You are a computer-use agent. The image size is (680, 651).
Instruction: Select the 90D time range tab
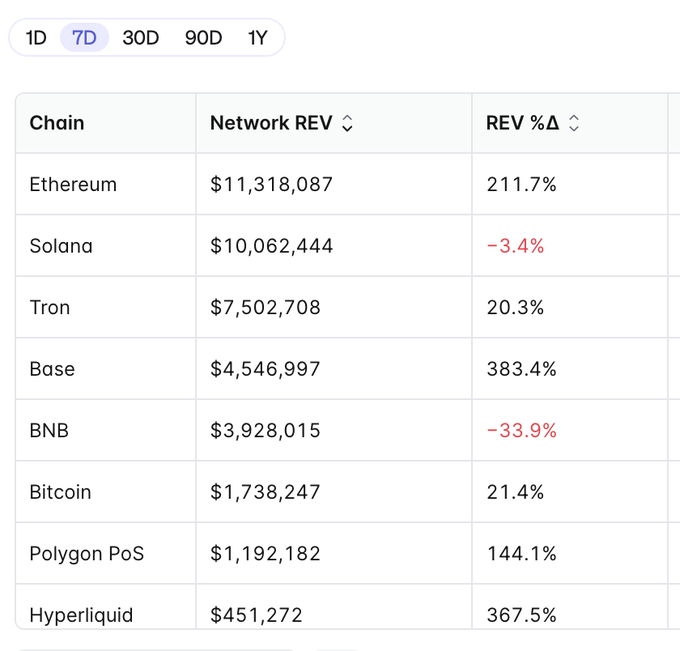coord(203,38)
